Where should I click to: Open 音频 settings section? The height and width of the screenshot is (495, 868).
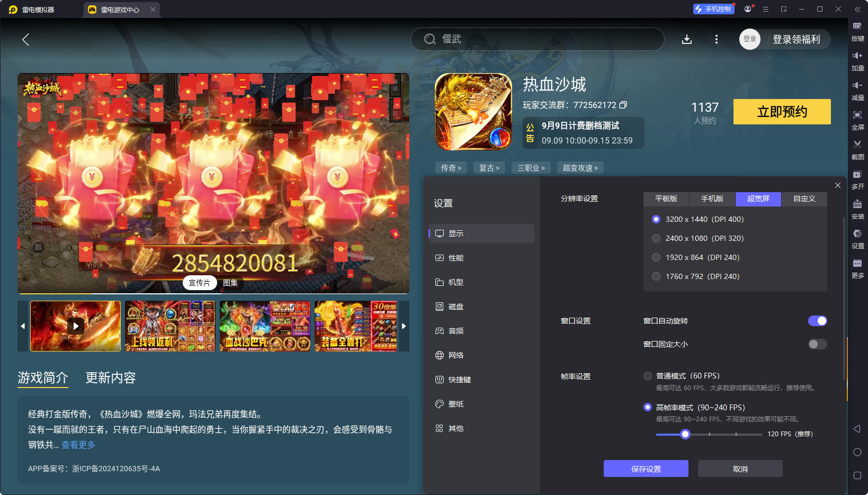pyautogui.click(x=481, y=331)
